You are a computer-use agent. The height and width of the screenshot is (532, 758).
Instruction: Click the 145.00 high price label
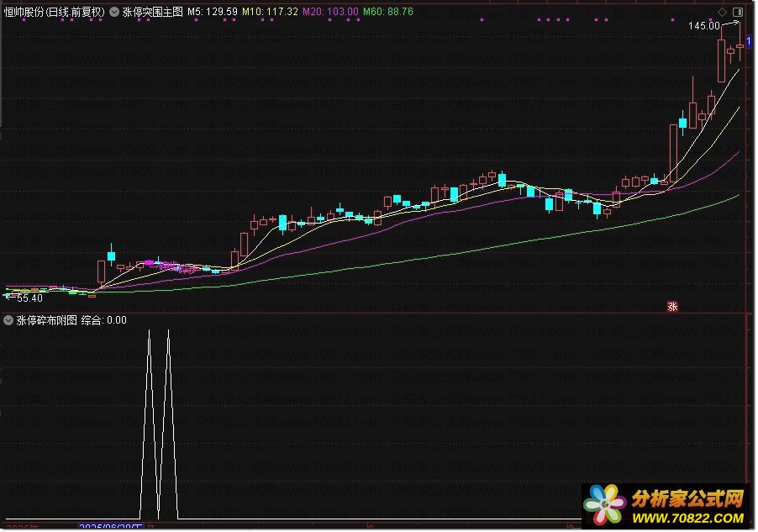(704, 25)
